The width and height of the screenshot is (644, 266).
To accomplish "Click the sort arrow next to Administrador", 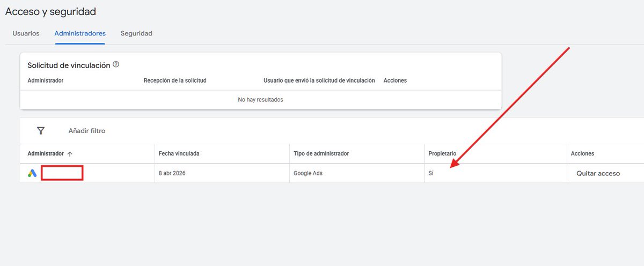I will [70, 154].
